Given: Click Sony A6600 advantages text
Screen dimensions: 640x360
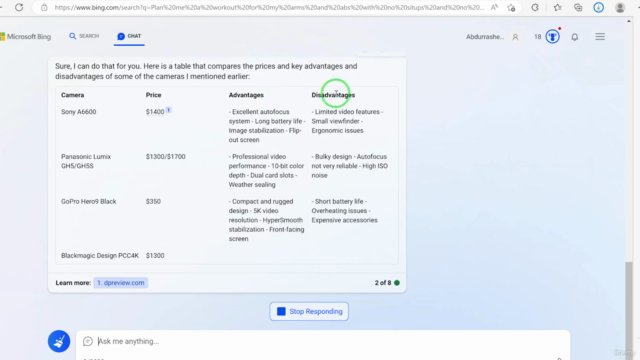Looking at the screenshot, I should [x=267, y=126].
